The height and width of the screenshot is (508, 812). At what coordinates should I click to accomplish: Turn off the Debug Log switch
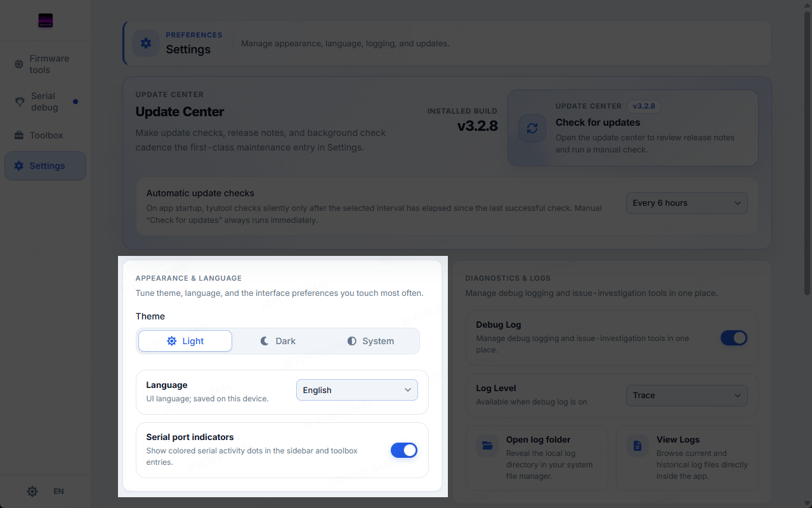(x=734, y=338)
